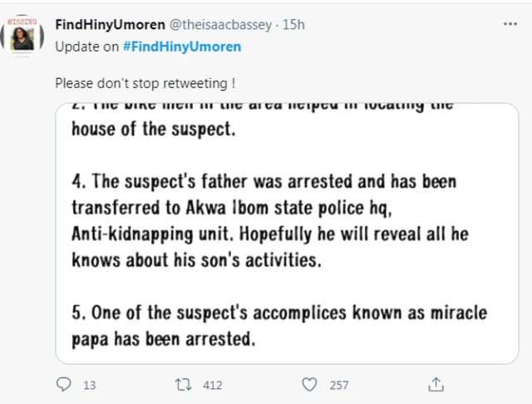
Task: Click the 15h timestamp
Action: tap(293, 25)
